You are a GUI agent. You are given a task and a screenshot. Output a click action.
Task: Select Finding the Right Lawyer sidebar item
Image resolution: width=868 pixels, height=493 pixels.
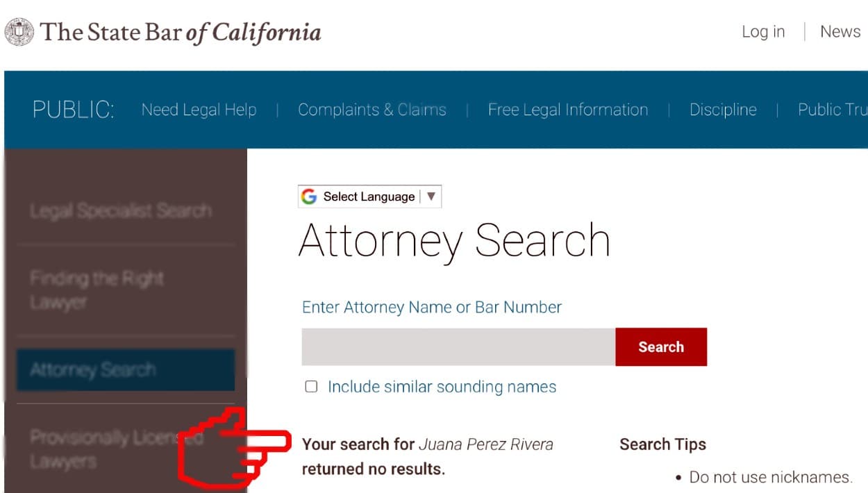tap(97, 290)
